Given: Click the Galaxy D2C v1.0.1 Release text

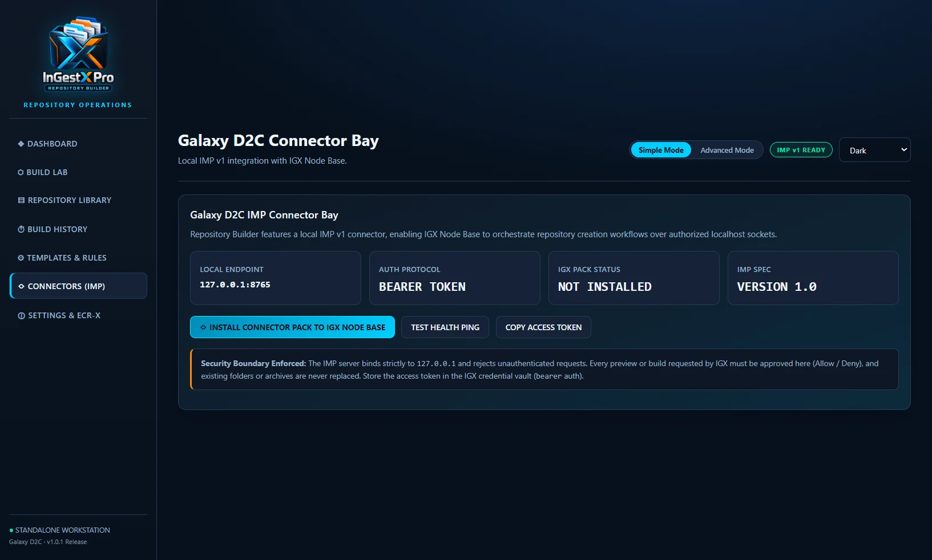Looking at the screenshot, I should click(x=48, y=542).
